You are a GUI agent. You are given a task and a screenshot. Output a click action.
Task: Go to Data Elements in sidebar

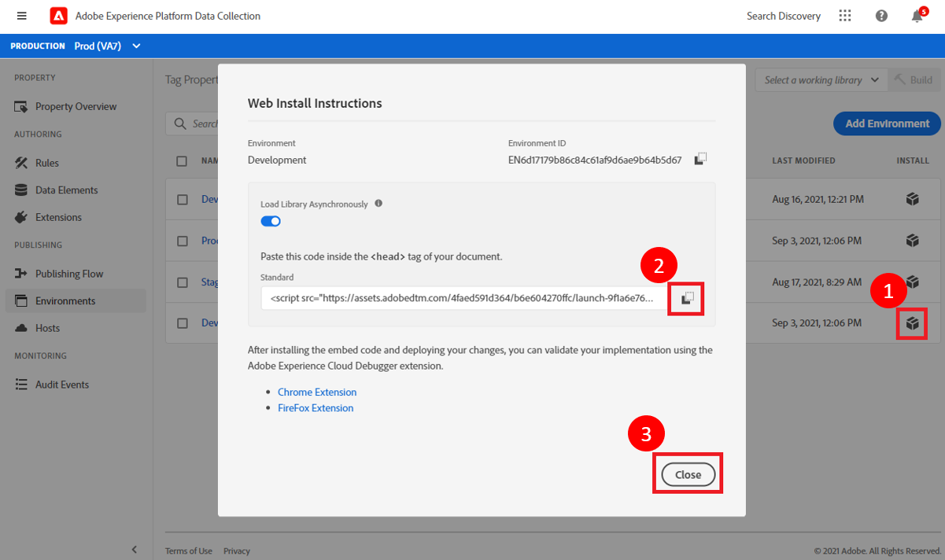(66, 190)
